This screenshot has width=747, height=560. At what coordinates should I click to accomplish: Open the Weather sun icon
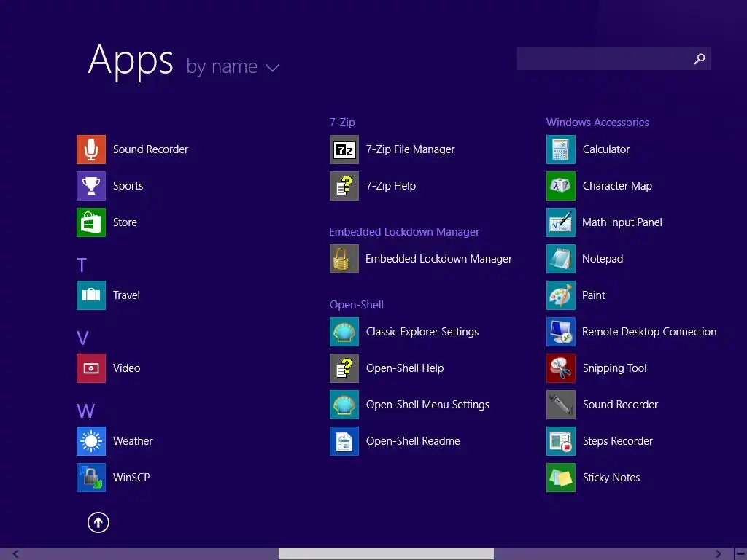point(91,441)
